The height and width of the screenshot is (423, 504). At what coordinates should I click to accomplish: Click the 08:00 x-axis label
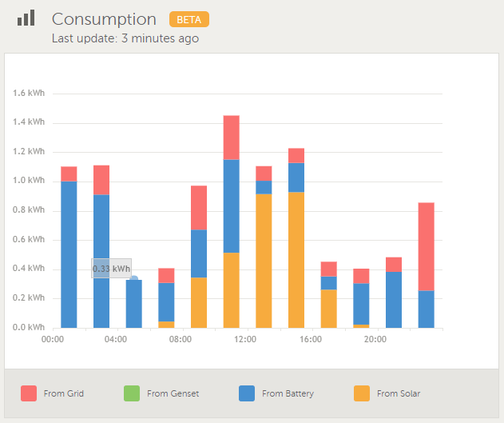click(x=181, y=339)
